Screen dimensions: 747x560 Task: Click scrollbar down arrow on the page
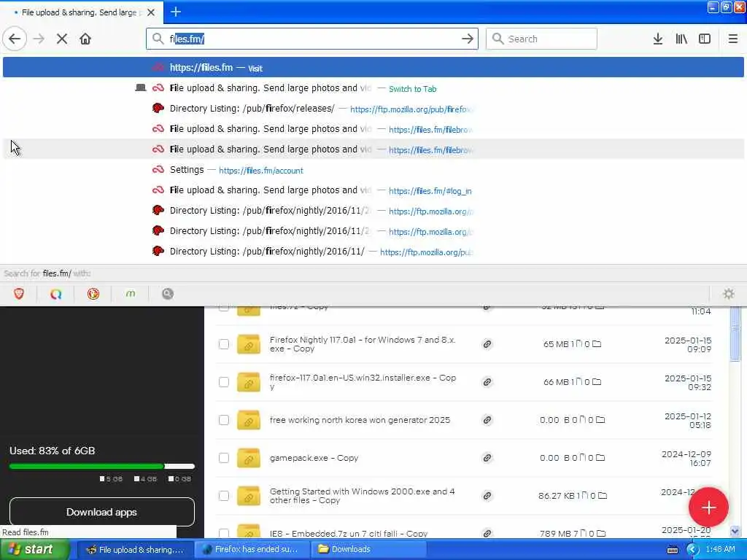point(735,531)
